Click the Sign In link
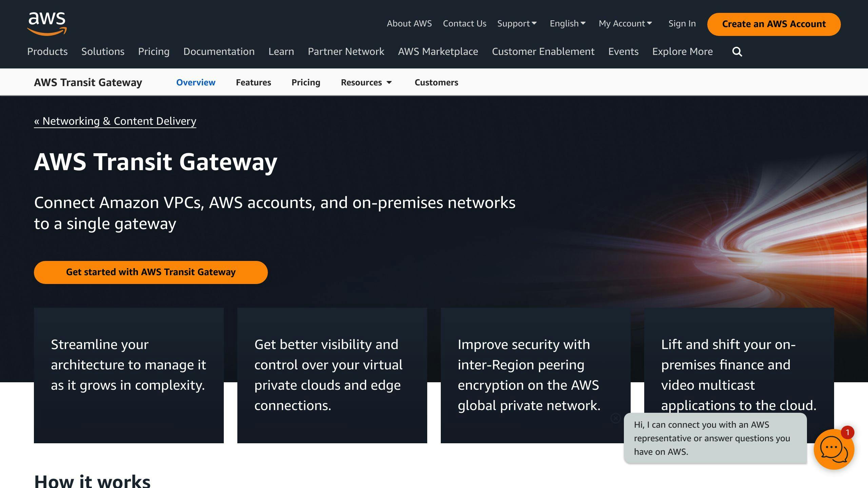This screenshot has height=488, width=868. 682,24
